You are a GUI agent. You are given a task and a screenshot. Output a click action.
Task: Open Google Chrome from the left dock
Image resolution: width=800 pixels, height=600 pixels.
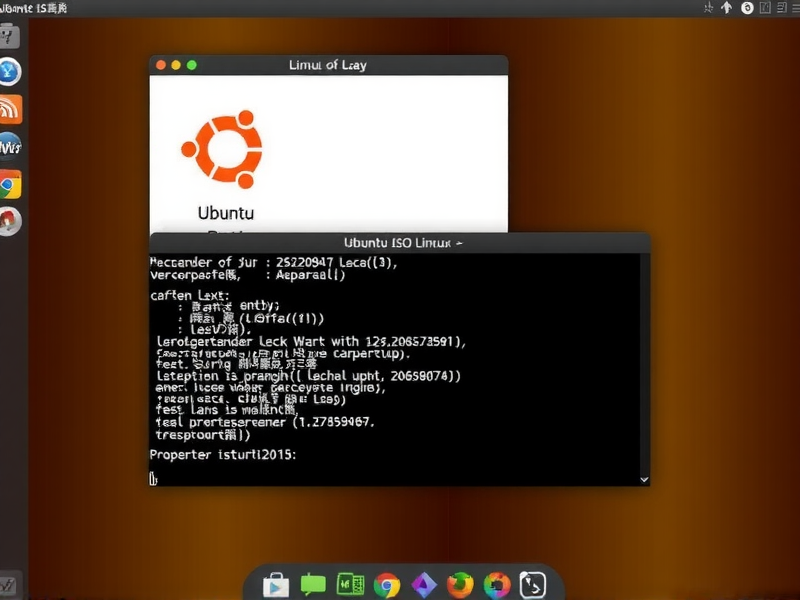pyautogui.click(x=9, y=184)
